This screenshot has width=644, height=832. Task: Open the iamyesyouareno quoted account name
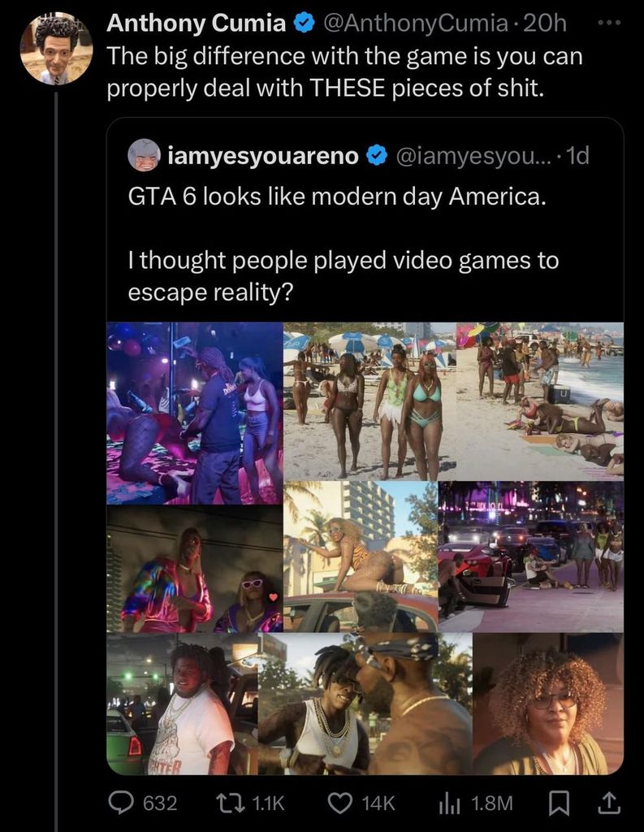pyautogui.click(x=263, y=155)
